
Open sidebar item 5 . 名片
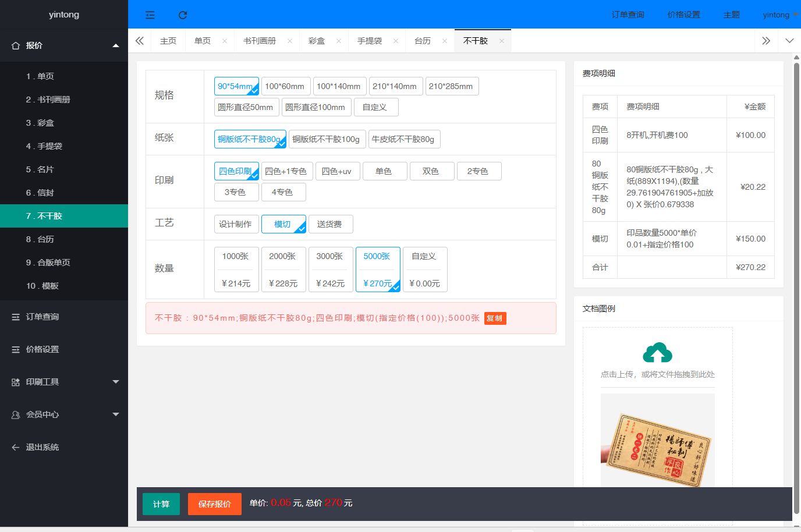click(x=64, y=169)
